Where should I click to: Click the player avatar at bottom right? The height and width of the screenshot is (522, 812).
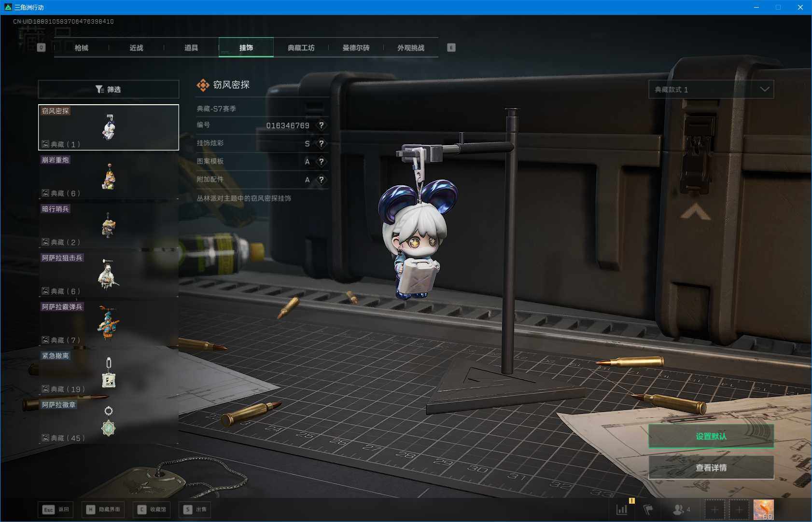(x=763, y=509)
